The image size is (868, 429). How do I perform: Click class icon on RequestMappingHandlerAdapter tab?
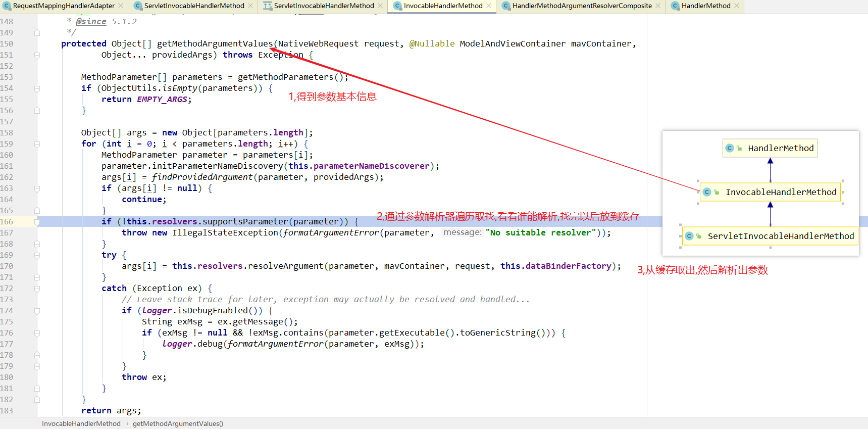coord(7,6)
